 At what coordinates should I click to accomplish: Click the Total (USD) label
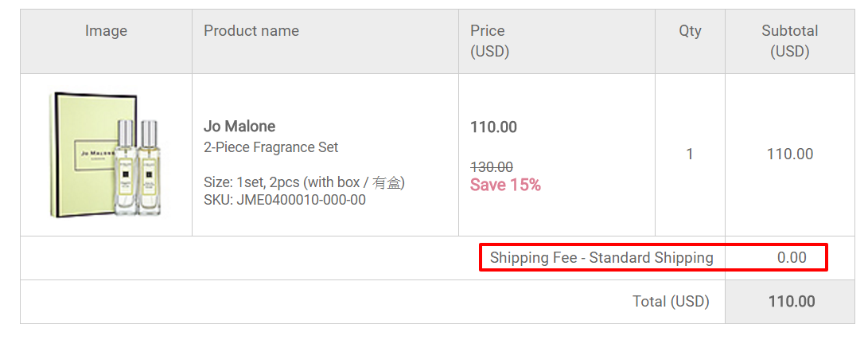[671, 302]
